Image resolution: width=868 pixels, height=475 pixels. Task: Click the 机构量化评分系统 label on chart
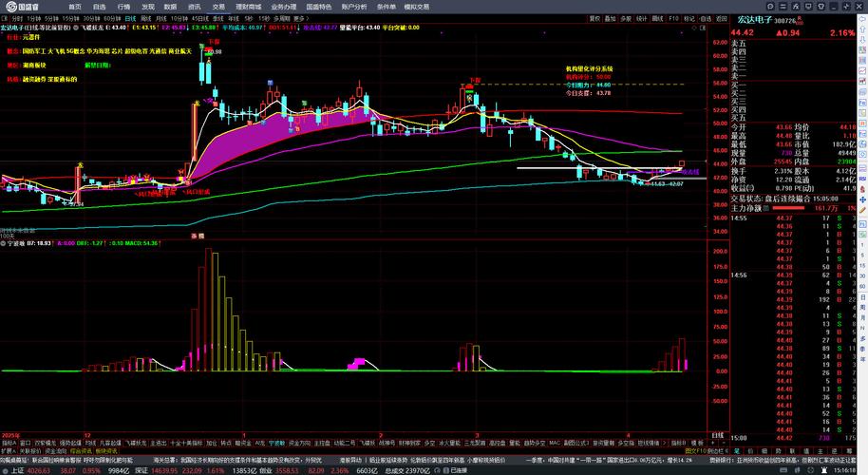[x=589, y=69]
